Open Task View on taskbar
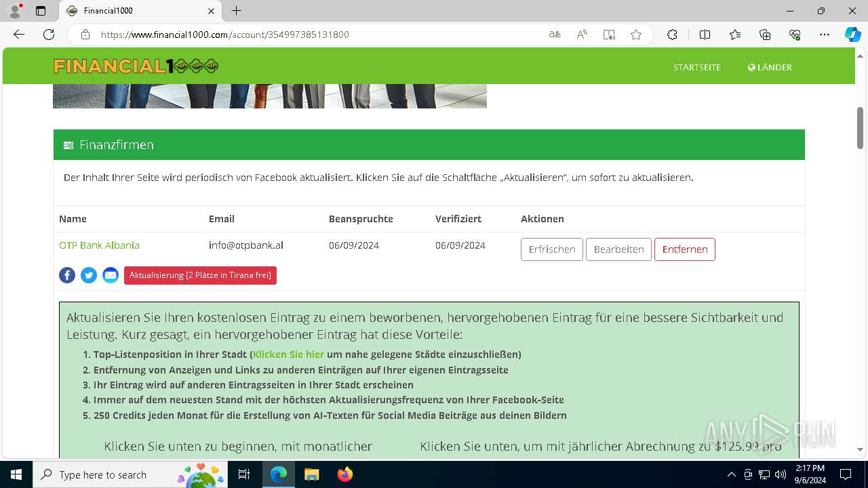Viewport: 868px width, 488px height. (245, 474)
